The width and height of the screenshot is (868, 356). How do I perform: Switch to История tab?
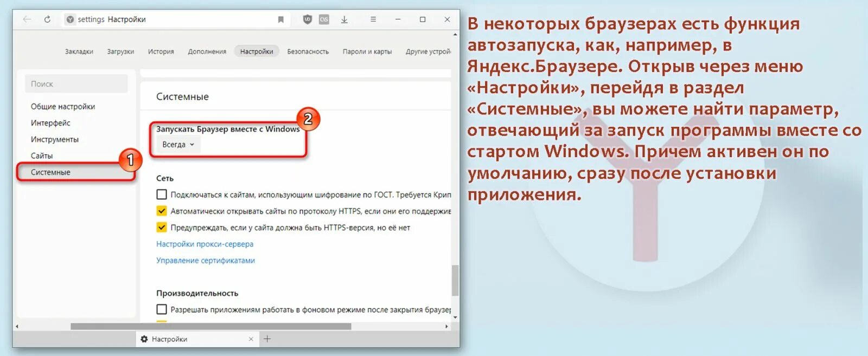coord(161,51)
